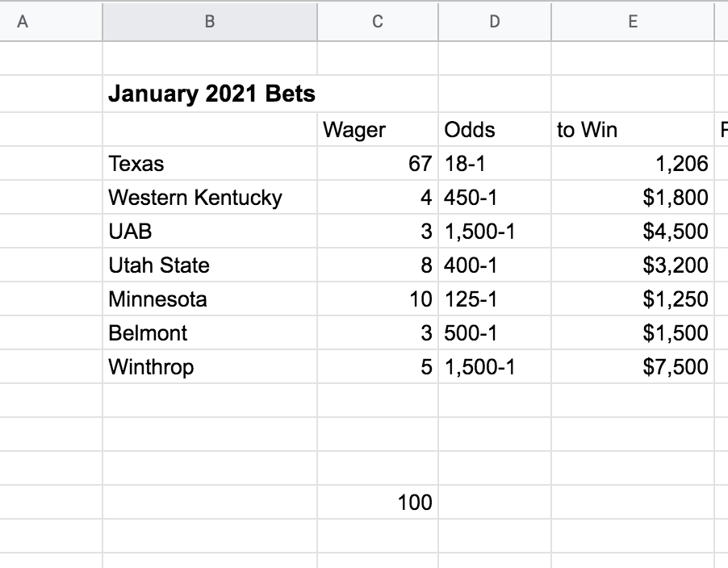The image size is (728, 568).
Task: Select column C header
Action: [x=377, y=23]
